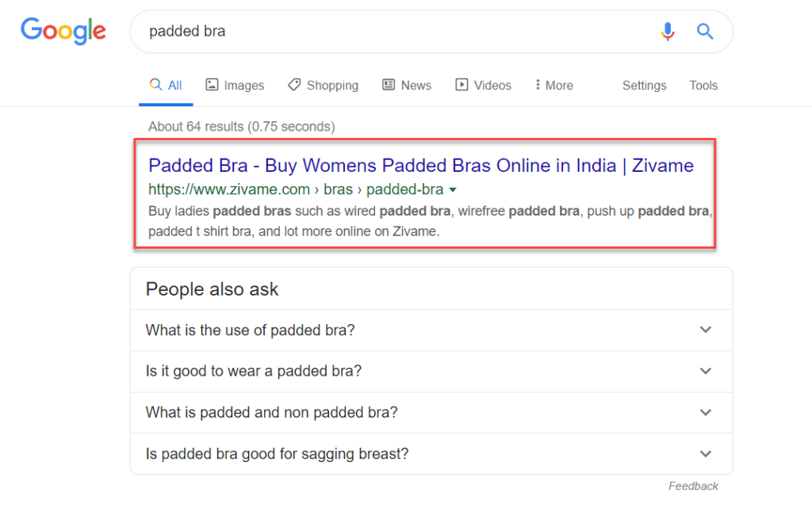This screenshot has height=508, width=812.
Task: Select the All tab
Action: point(166,86)
